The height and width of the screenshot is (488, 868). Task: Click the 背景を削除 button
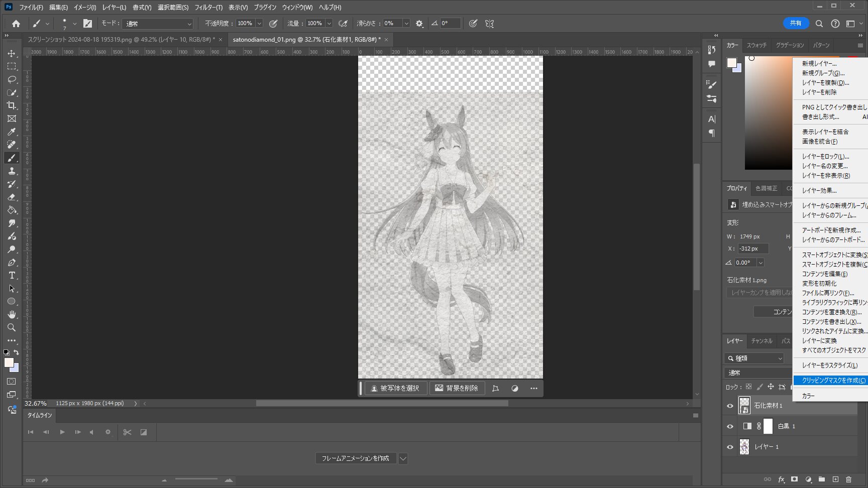coord(457,388)
